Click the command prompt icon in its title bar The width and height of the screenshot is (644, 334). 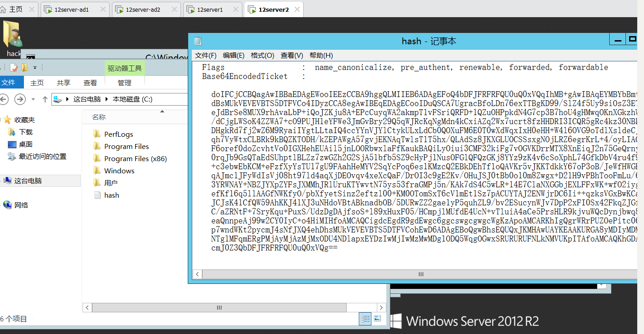point(30,58)
